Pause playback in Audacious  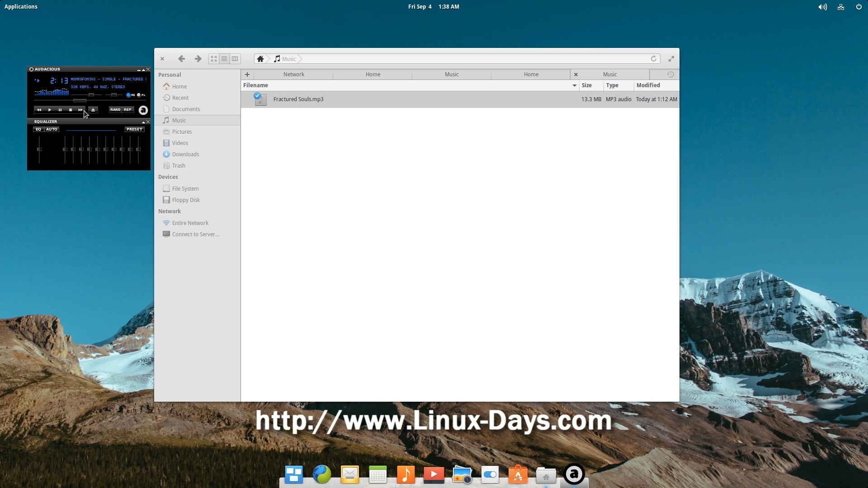pyautogui.click(x=60, y=110)
